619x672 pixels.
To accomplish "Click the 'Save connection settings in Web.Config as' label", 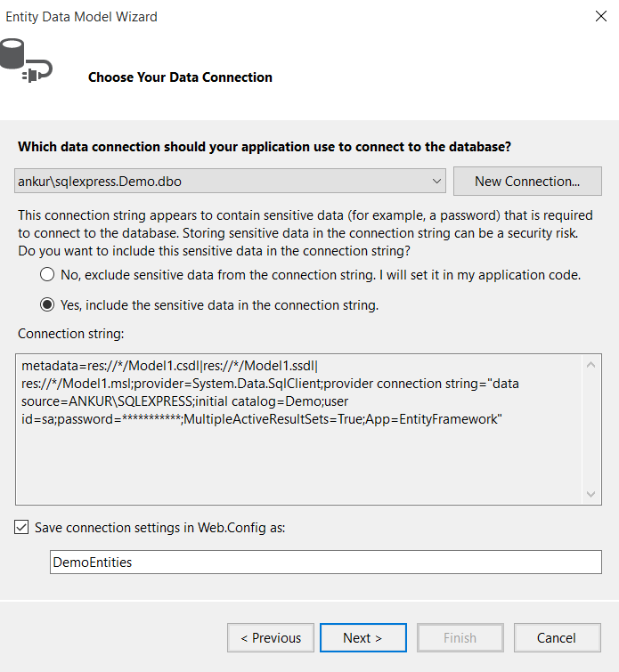I will pos(159,528).
